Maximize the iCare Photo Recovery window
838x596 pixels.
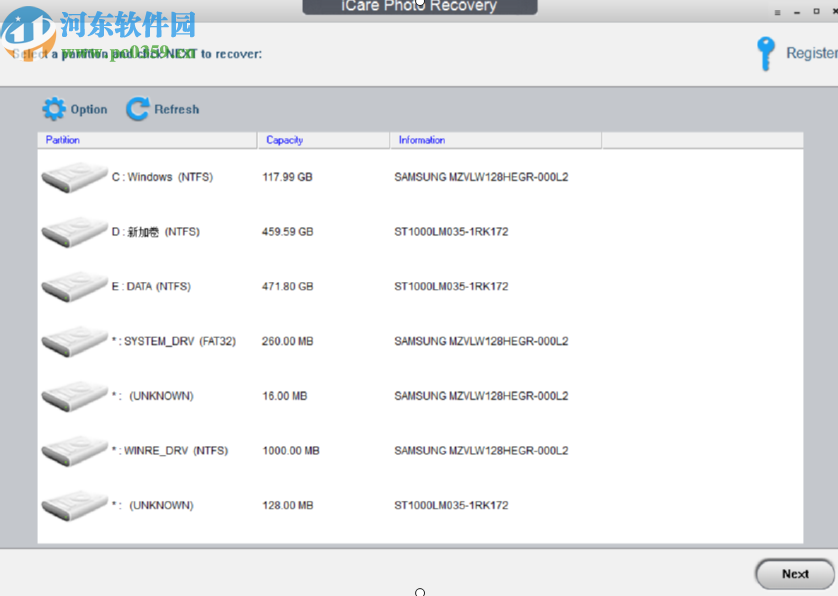816,11
